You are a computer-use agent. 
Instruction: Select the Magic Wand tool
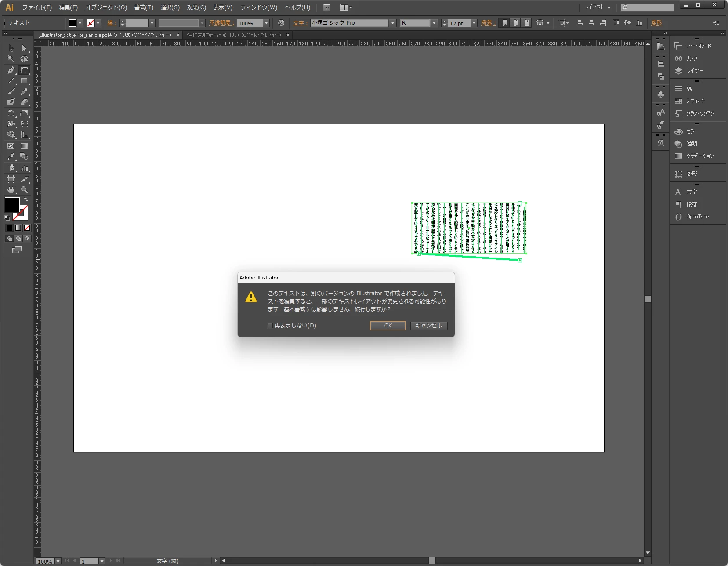(x=11, y=59)
